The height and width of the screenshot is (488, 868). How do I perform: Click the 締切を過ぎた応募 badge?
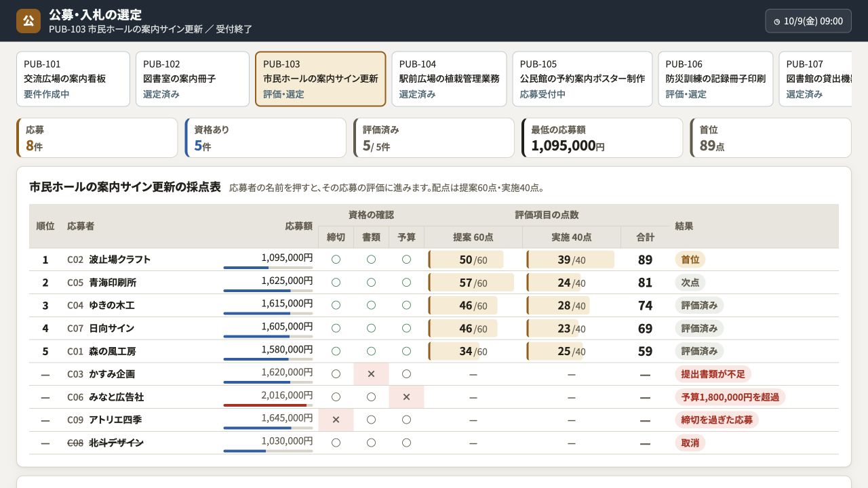click(717, 420)
